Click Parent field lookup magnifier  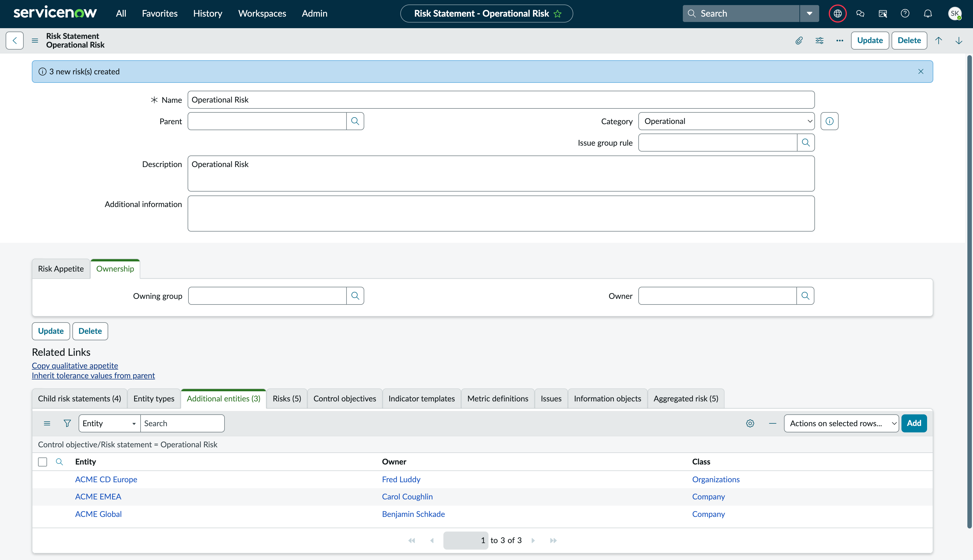[x=355, y=121]
